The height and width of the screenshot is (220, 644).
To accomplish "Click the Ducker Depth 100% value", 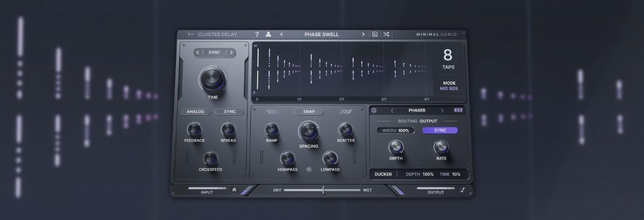I will pos(428,175).
